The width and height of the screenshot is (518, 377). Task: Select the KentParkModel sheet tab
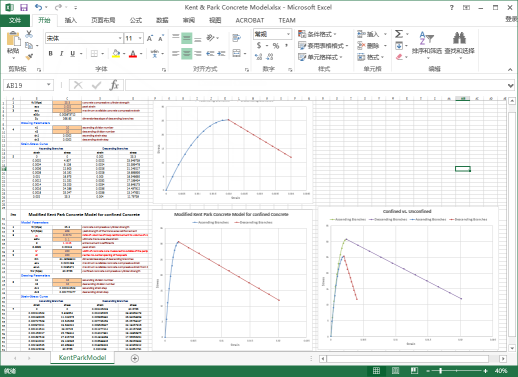82,358
